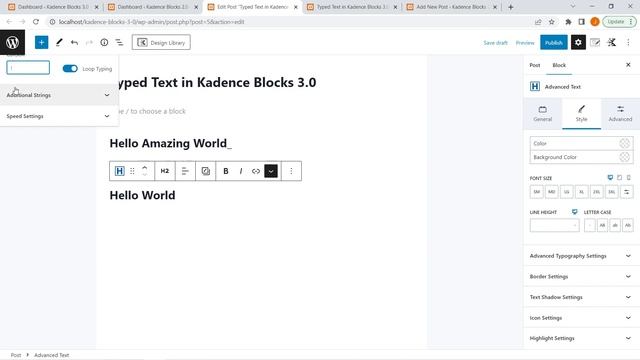640x360 pixels.
Task: Set letter case to lowercase ab
Action: (x=615, y=225)
